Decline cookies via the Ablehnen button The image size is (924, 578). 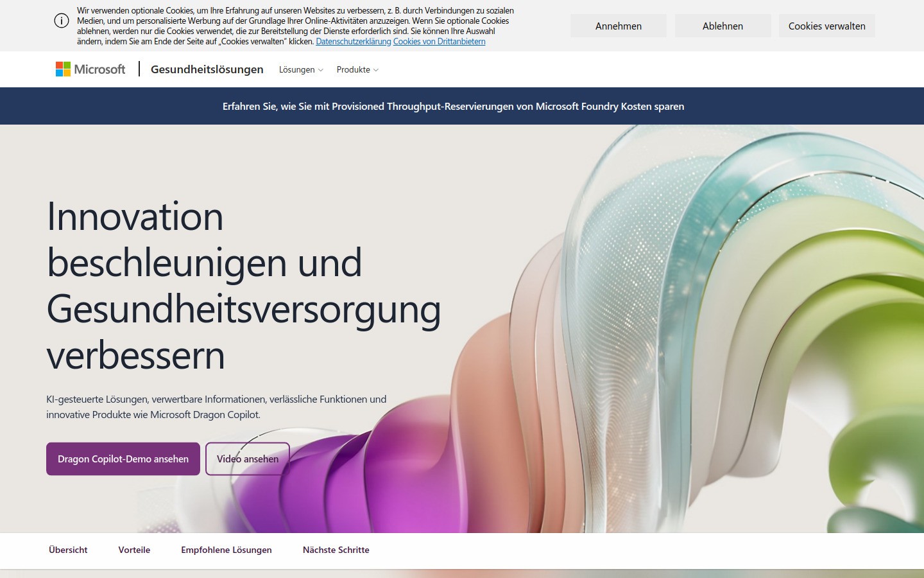click(723, 26)
